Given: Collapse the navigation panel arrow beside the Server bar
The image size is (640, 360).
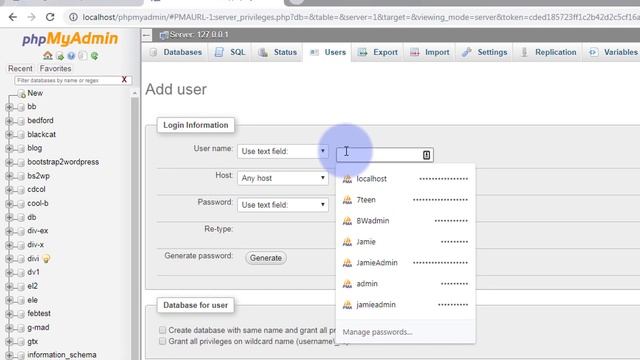Looking at the screenshot, I should pos(147,35).
